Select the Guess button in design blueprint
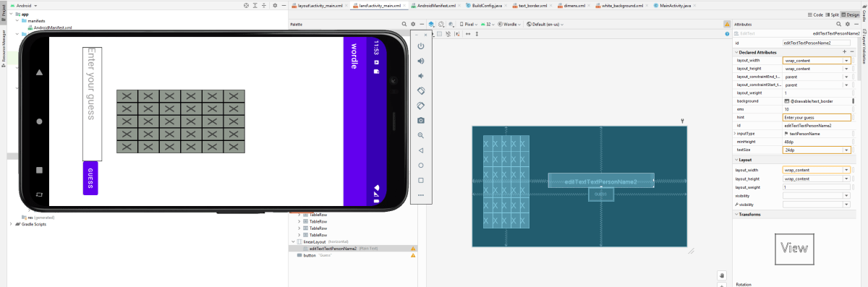 coord(600,194)
